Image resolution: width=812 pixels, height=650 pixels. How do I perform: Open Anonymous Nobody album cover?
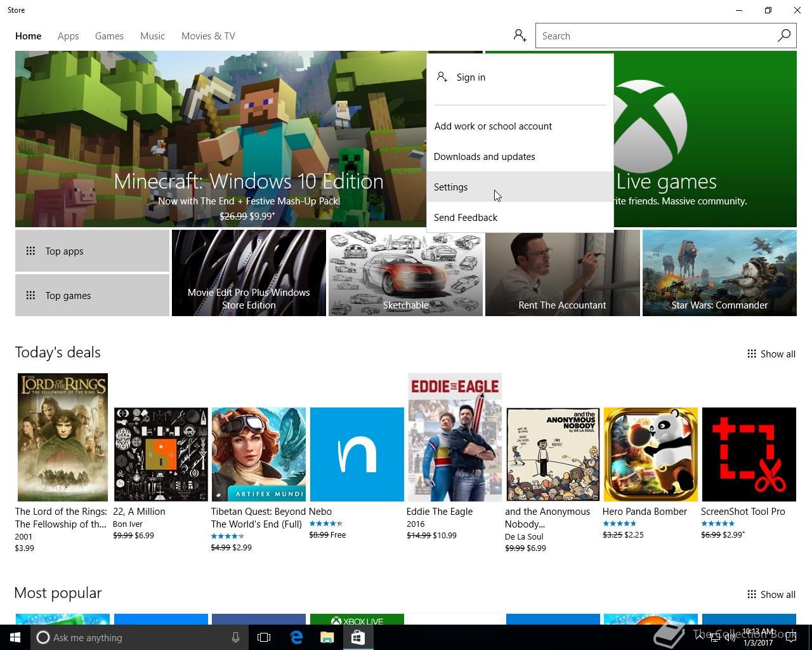553,454
